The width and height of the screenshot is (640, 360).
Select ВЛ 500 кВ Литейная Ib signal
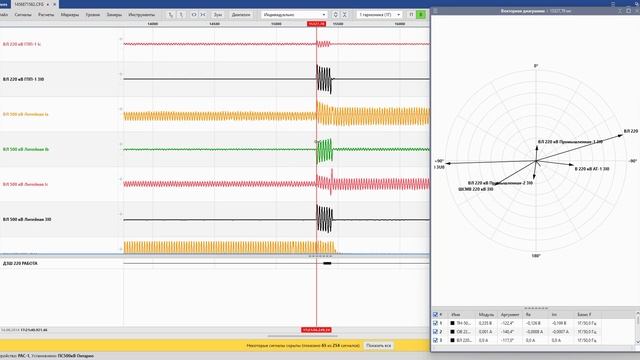point(26,149)
